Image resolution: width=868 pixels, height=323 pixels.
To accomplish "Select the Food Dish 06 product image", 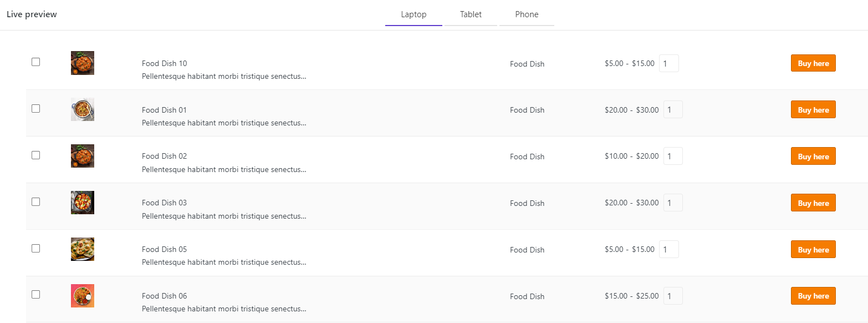I will [x=83, y=296].
